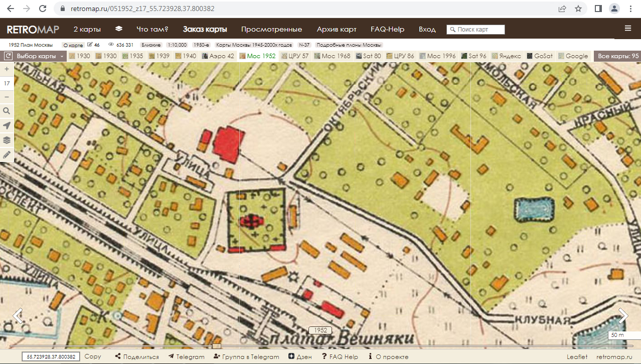Screen dimensions: 641x364
Task: Click the Copy coordinates button
Action: coord(93,357)
